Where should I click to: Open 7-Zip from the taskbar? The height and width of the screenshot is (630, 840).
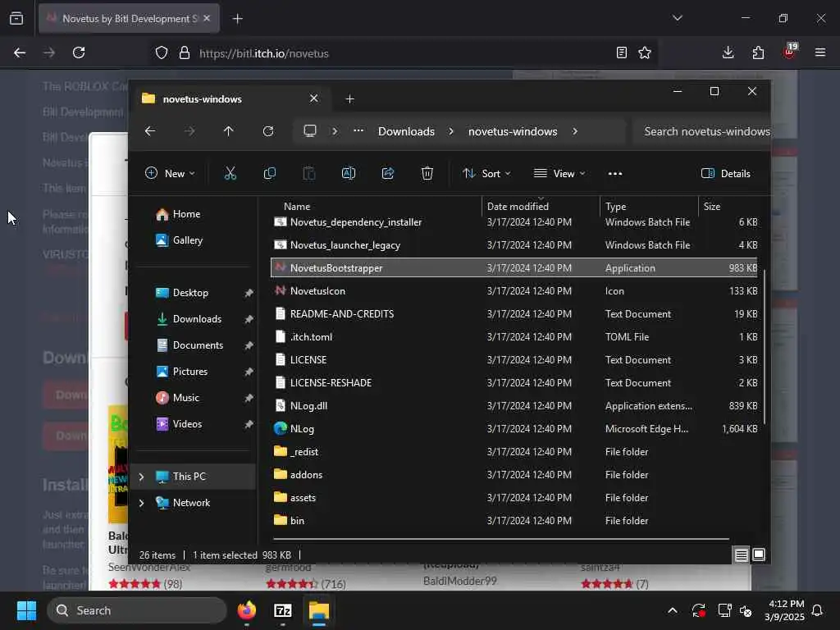click(282, 610)
